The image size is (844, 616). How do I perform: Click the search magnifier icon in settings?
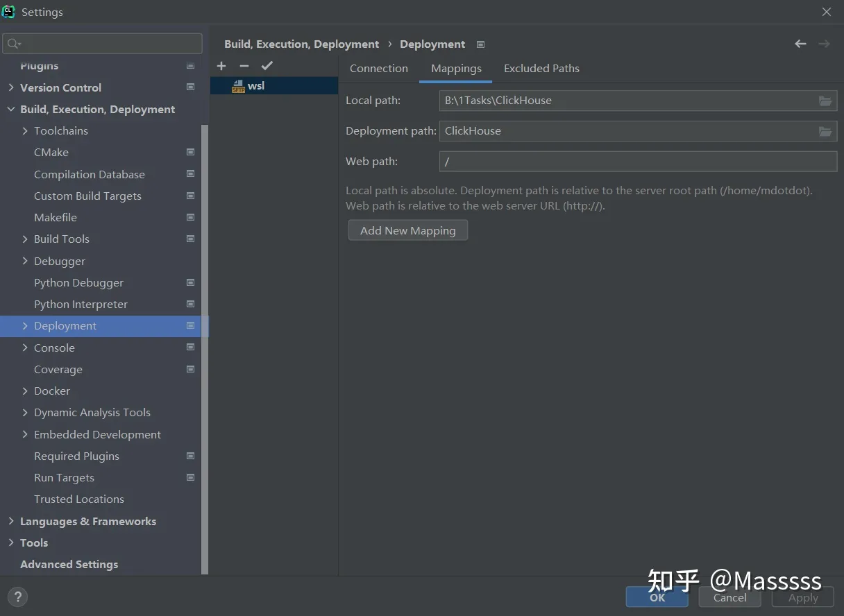click(x=14, y=44)
